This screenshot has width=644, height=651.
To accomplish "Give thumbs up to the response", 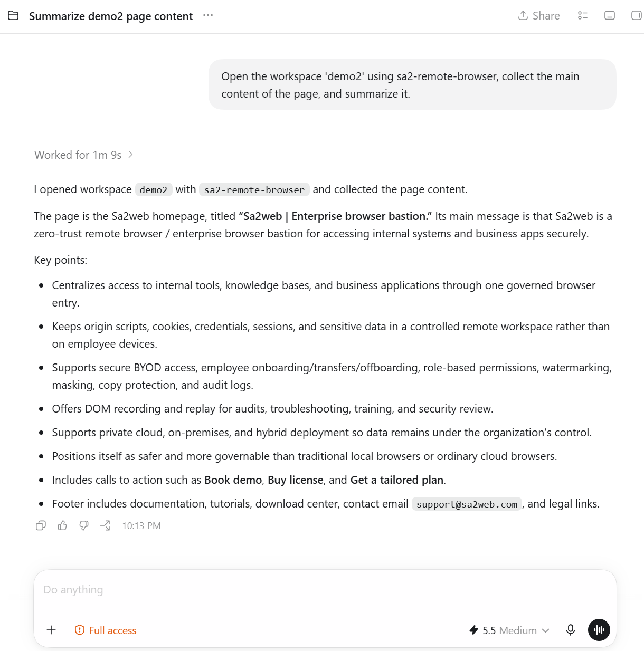I will click(62, 525).
